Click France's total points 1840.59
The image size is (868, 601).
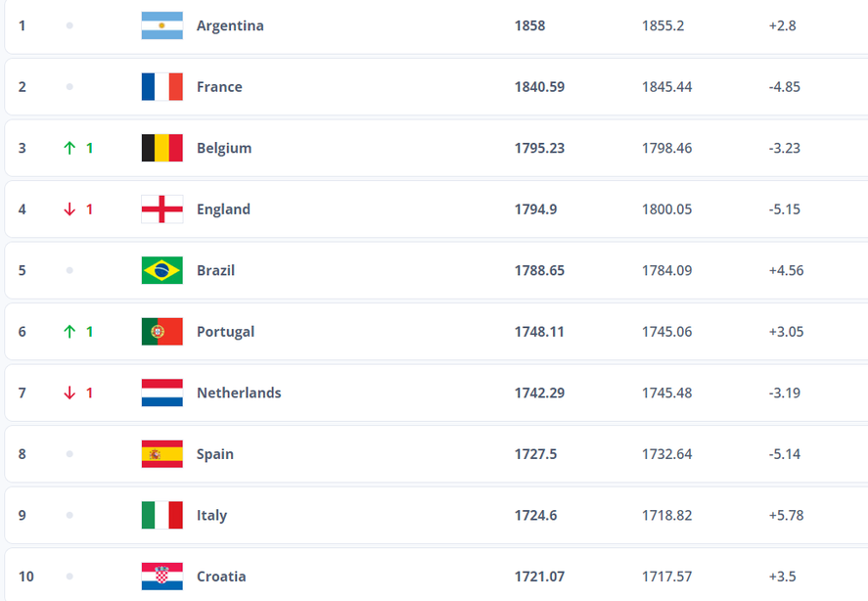(x=540, y=87)
